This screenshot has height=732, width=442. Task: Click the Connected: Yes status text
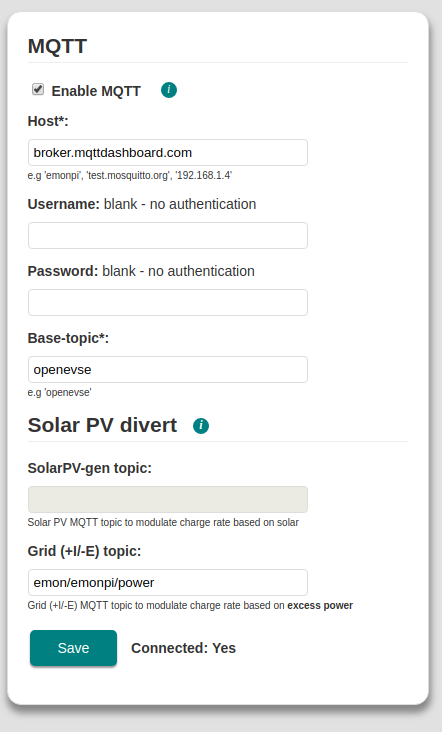click(x=183, y=648)
